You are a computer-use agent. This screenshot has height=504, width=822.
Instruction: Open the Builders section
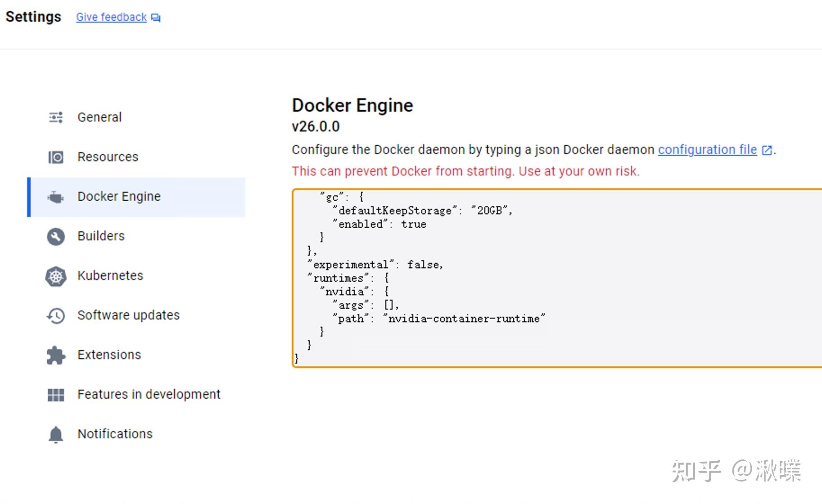tap(136, 236)
